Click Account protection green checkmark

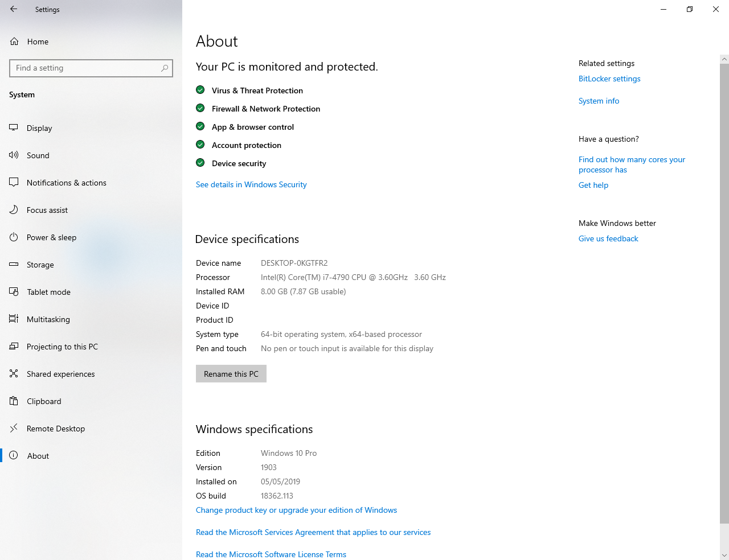[x=200, y=145]
